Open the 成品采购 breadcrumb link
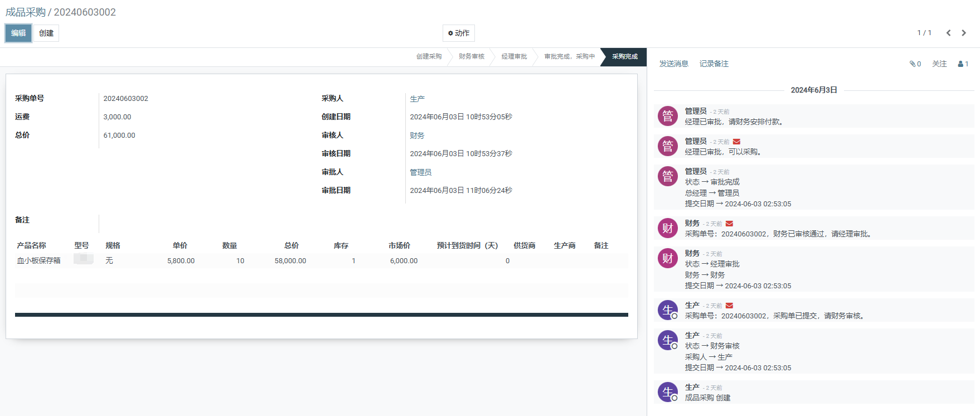 tap(25, 12)
